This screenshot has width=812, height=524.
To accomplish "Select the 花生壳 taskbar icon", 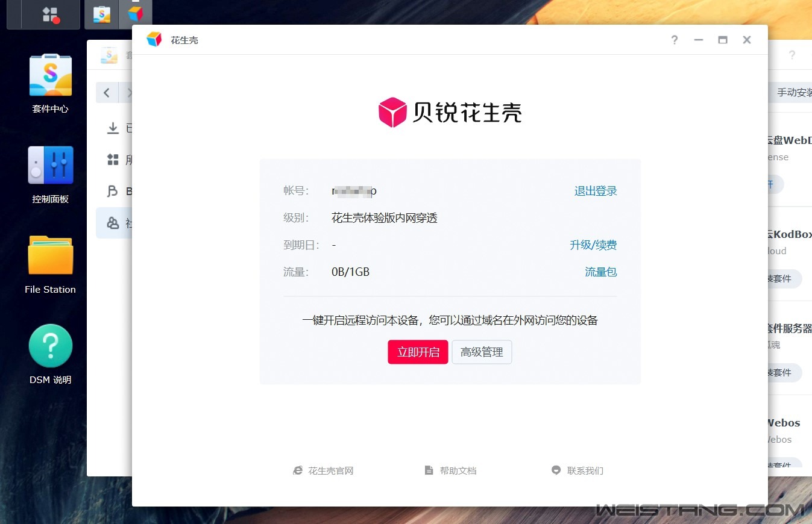I will [136, 14].
